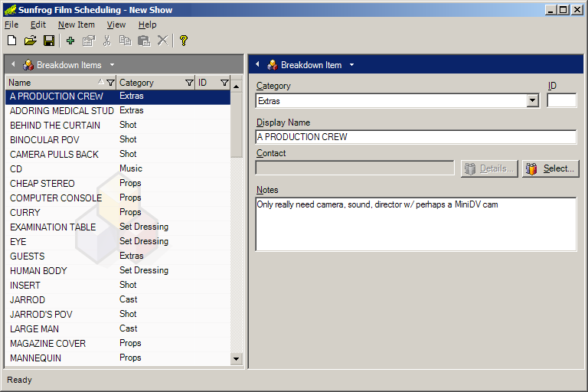Click the Paste clipboard icon
The width and height of the screenshot is (588, 392).
click(144, 41)
